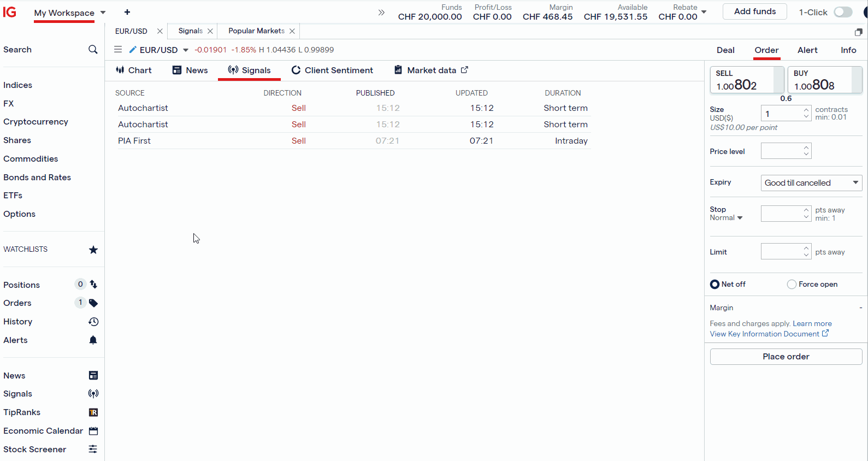This screenshot has height=461, width=868.
Task: Click the search magnifier icon
Action: [93, 50]
